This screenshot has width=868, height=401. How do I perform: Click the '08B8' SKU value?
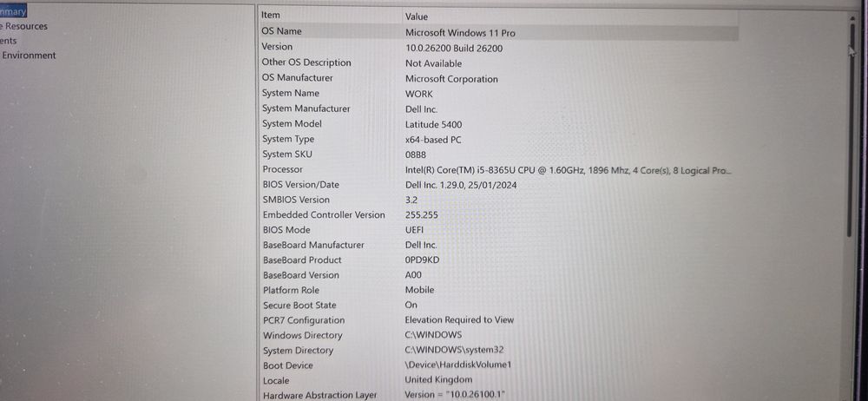tap(416, 155)
